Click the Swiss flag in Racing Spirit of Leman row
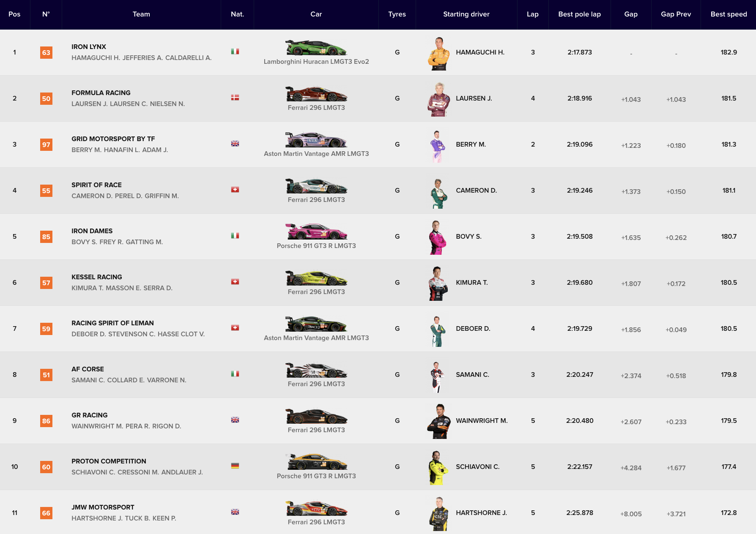 click(x=235, y=328)
